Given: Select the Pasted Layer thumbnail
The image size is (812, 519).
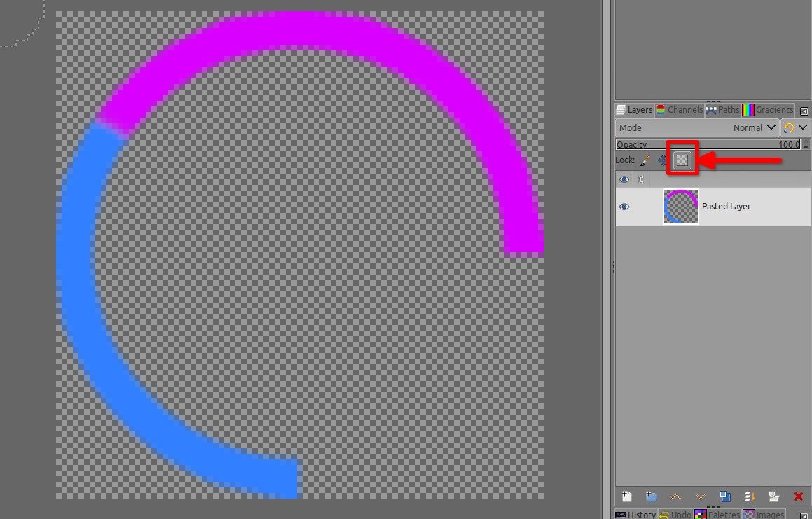Looking at the screenshot, I should tap(681, 207).
